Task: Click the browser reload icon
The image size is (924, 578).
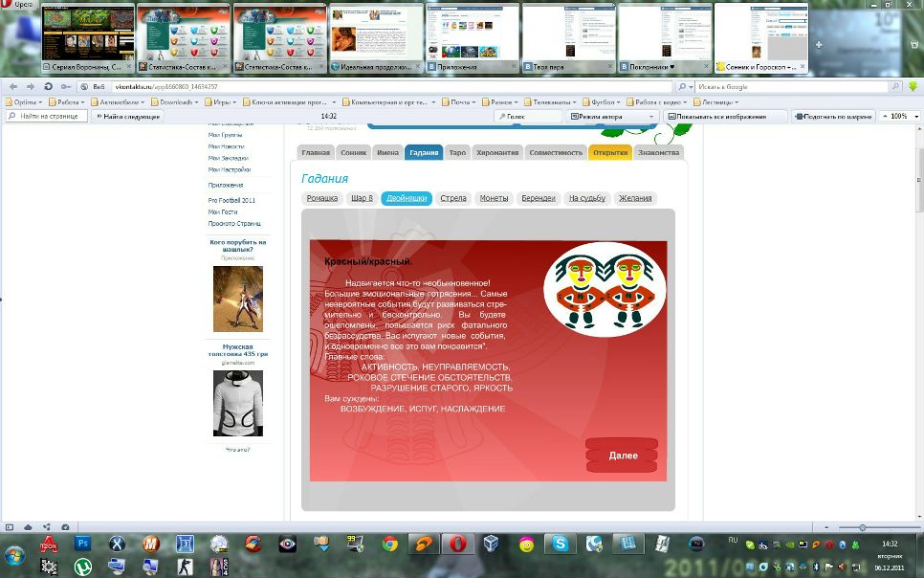Action: tap(48, 87)
